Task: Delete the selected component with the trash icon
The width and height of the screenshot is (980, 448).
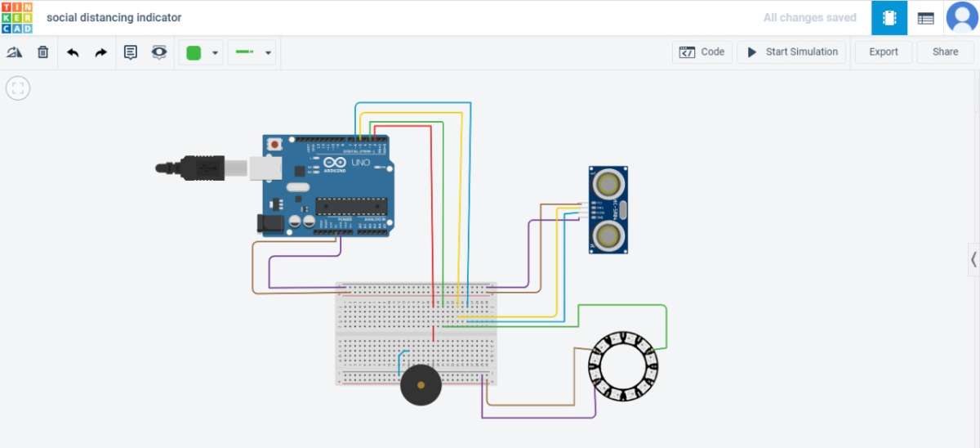Action: point(43,52)
